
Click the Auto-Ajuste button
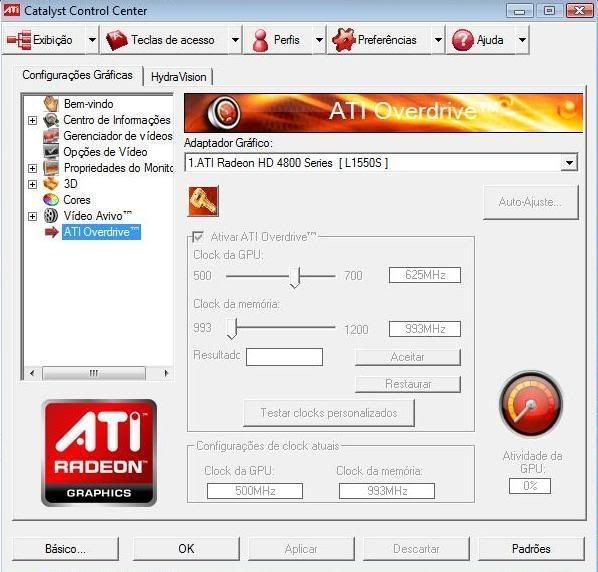(x=530, y=202)
